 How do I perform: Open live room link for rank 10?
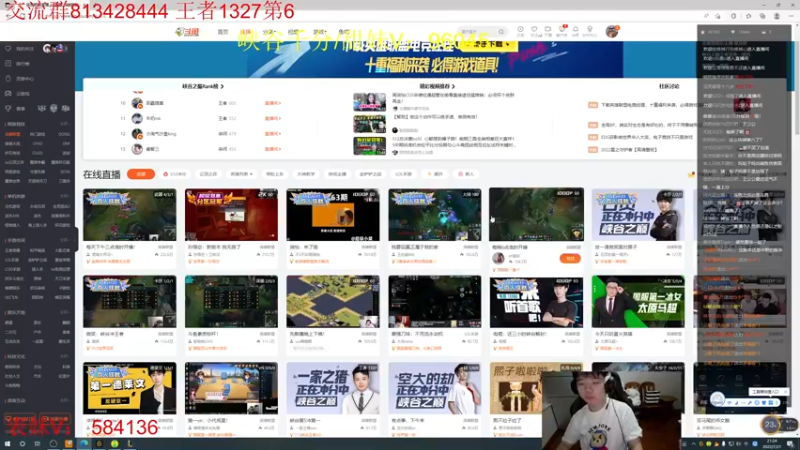(x=272, y=103)
